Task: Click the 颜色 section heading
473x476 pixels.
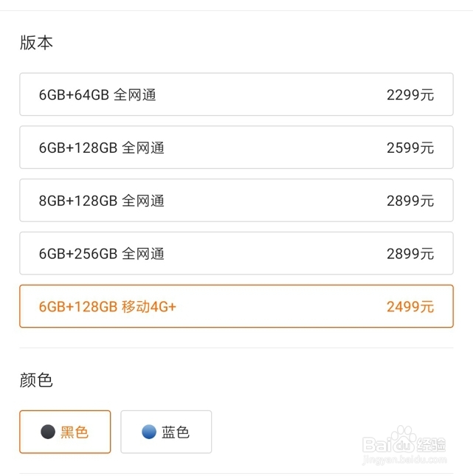Action: click(x=36, y=380)
